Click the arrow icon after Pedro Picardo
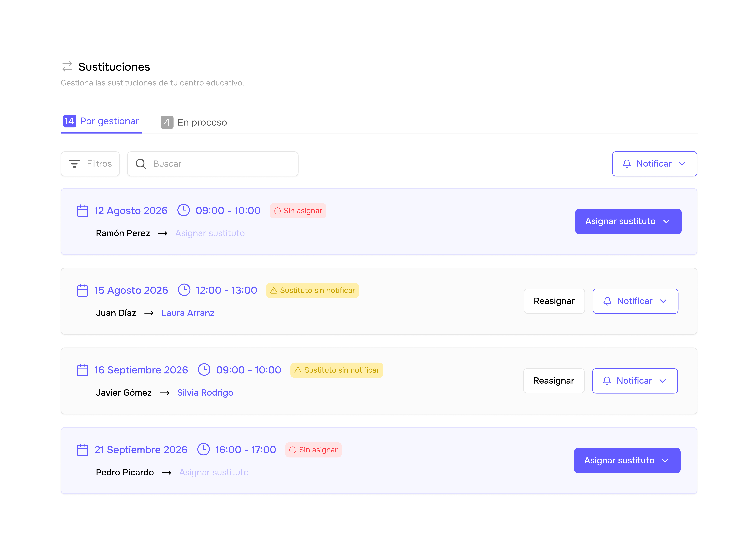The width and height of the screenshot is (747, 560). [166, 473]
